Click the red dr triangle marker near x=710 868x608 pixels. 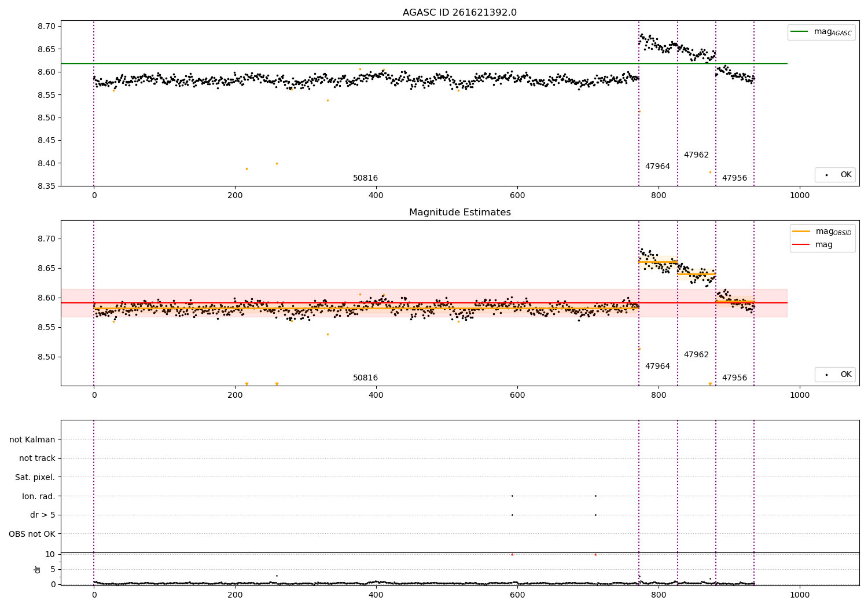(x=595, y=554)
